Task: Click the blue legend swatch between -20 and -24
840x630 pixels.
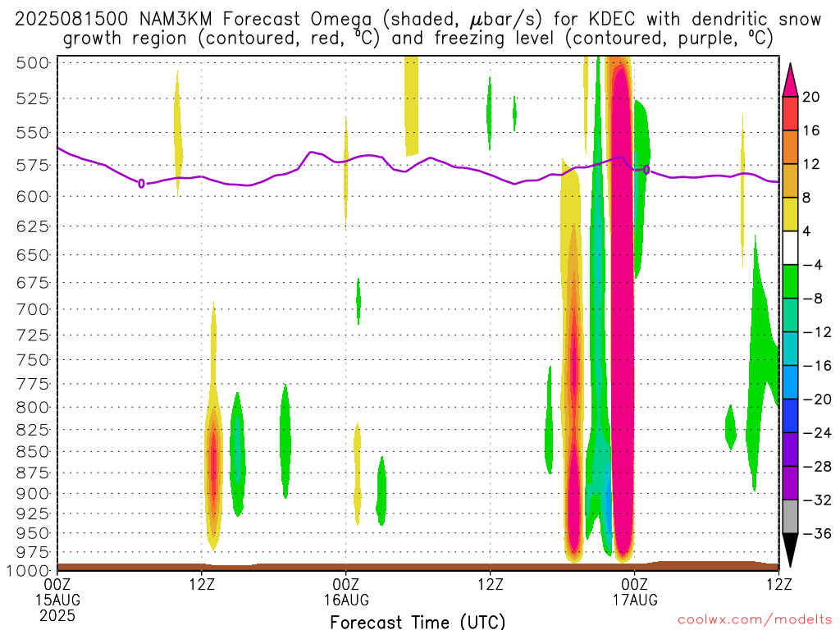Action: click(790, 416)
